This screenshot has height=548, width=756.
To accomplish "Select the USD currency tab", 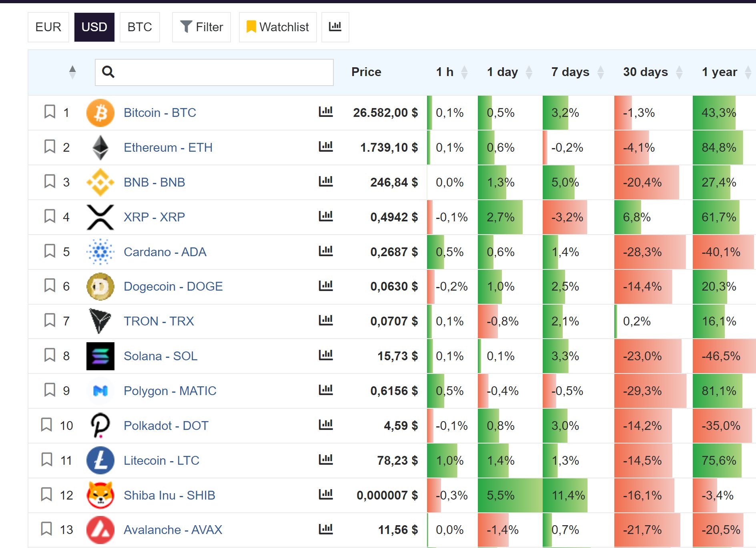I will pos(94,27).
